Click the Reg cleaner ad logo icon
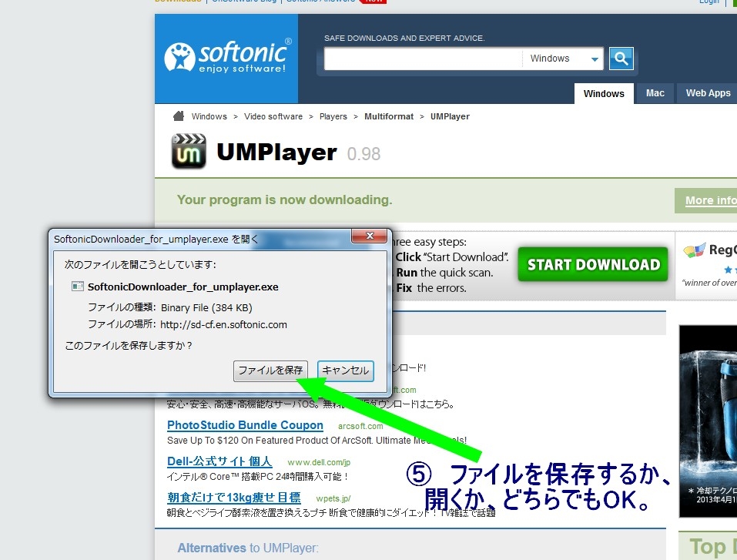This screenshot has width=737, height=560. click(x=694, y=250)
